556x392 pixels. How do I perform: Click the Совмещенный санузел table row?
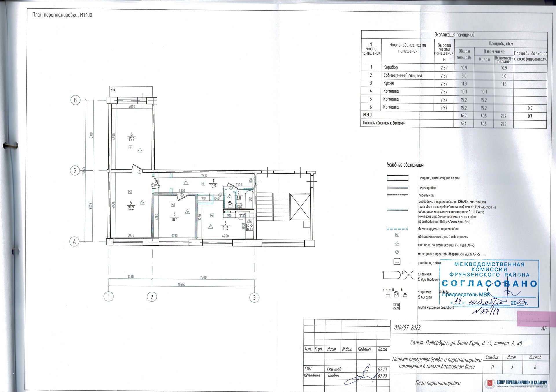coord(454,75)
